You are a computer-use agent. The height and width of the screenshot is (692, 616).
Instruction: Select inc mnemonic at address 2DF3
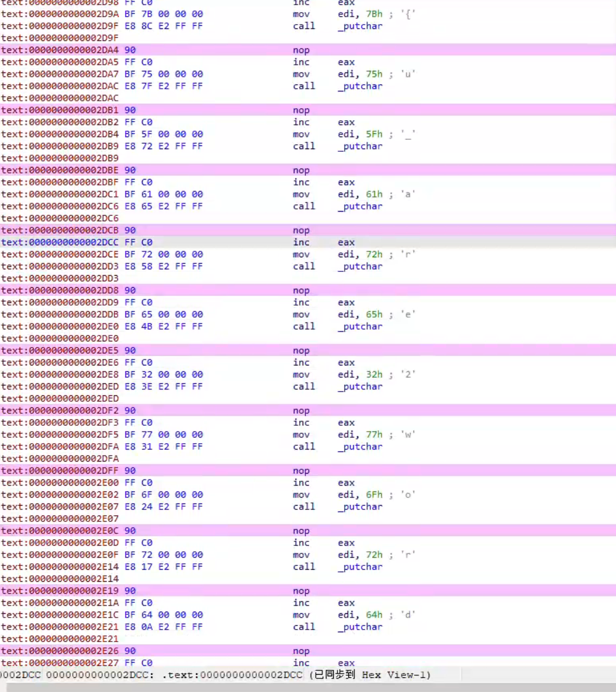click(301, 423)
